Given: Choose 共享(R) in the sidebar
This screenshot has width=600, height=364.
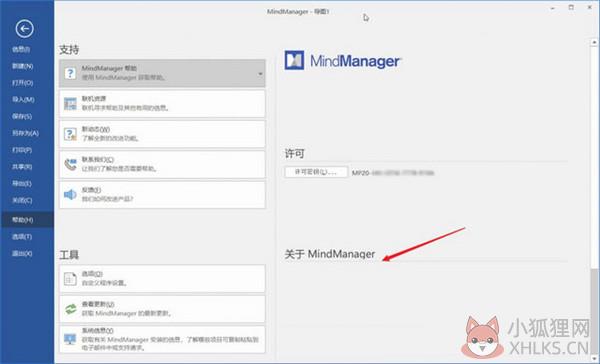Looking at the screenshot, I should click(x=22, y=167).
